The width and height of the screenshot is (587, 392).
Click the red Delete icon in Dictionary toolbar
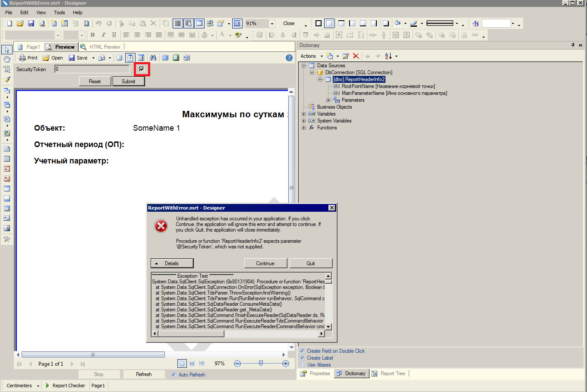[356, 56]
